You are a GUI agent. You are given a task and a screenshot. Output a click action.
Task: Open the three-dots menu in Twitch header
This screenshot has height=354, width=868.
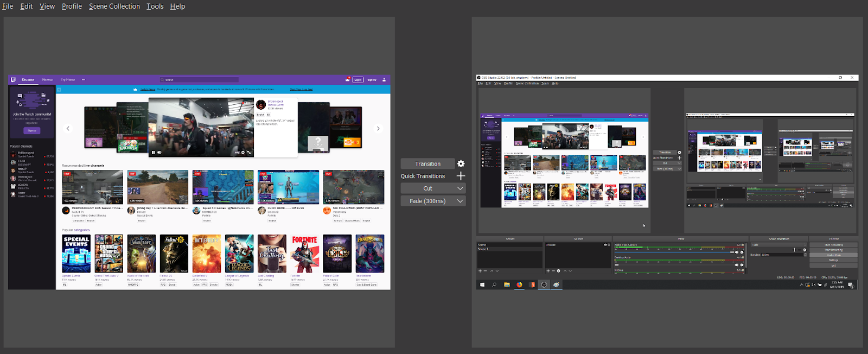click(84, 79)
